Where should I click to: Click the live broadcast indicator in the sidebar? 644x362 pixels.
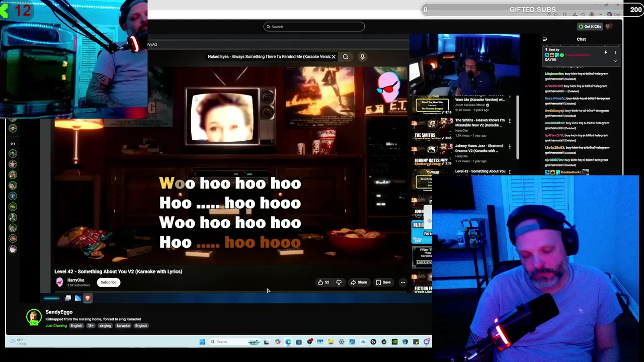tap(13, 144)
